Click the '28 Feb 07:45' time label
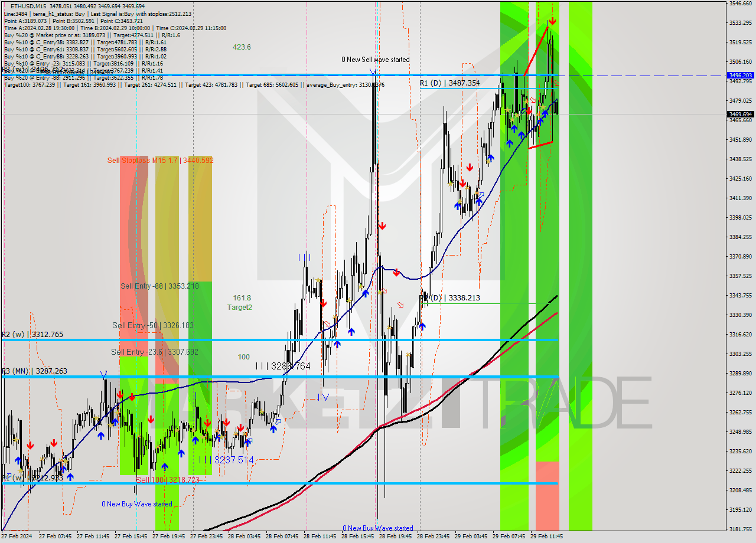 point(282,537)
